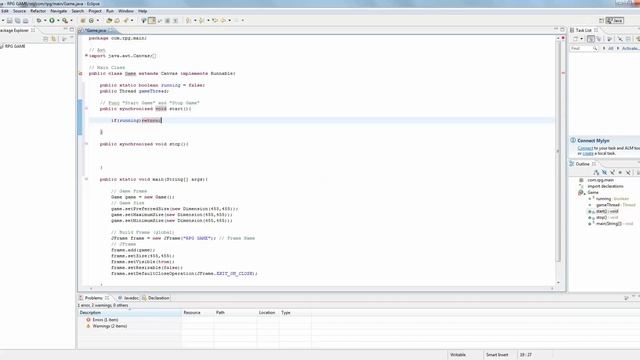The height and width of the screenshot is (360, 640).
Task: Click the Hide Local Types icon in Outline
Action: (628, 173)
